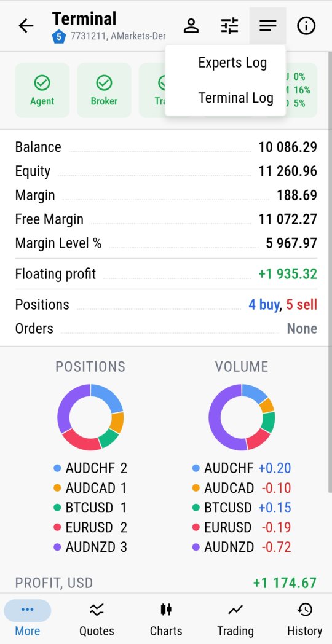Go to the Trading tab
This screenshot has width=332, height=644.
point(235,619)
